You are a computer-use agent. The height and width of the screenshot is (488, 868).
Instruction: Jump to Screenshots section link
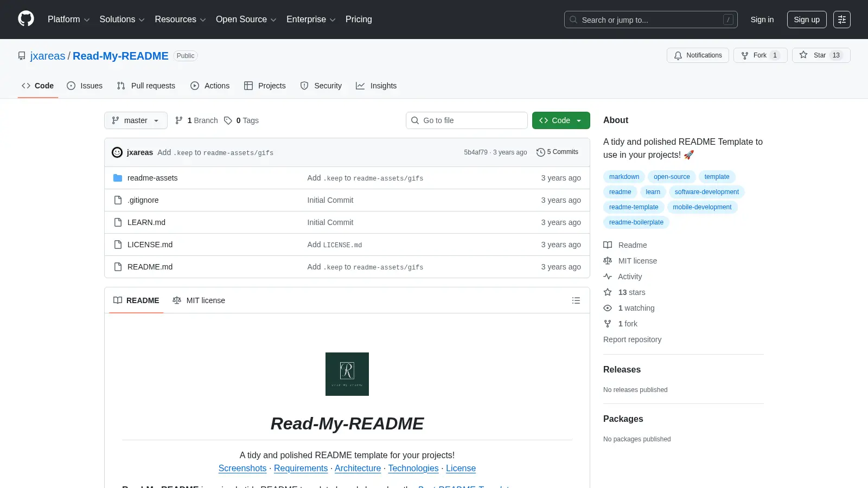pyautogui.click(x=242, y=468)
